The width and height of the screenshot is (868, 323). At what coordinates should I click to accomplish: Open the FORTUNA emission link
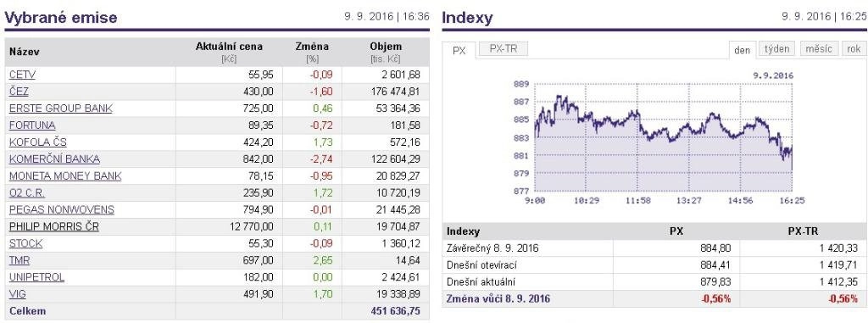(32, 125)
